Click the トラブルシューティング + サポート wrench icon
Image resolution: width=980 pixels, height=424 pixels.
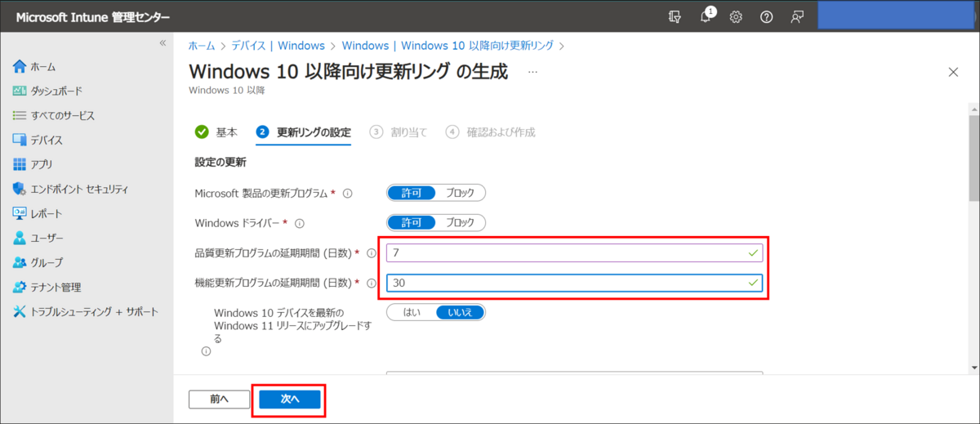20,311
